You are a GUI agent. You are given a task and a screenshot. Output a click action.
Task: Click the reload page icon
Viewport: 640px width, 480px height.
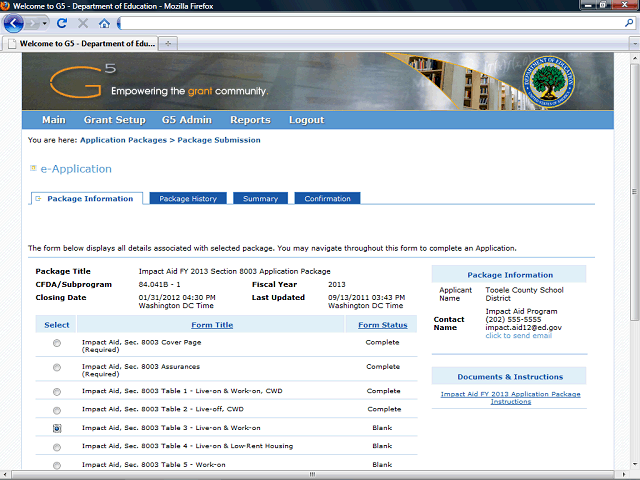[x=62, y=23]
